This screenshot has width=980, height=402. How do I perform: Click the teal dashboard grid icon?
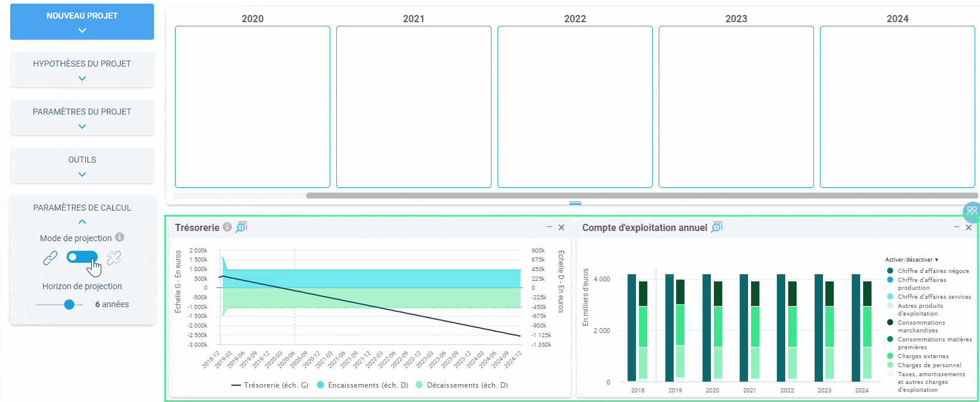[972, 211]
